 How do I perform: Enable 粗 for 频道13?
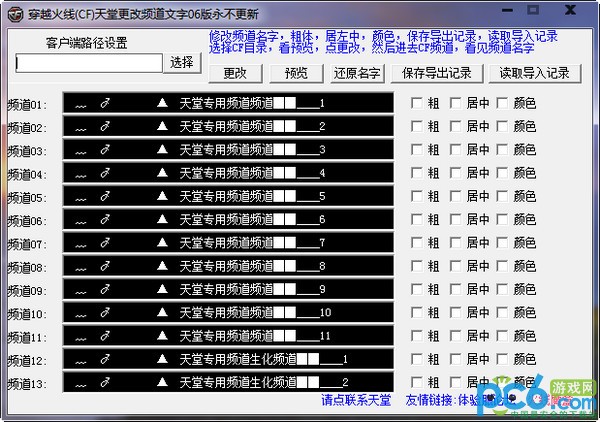pos(417,383)
